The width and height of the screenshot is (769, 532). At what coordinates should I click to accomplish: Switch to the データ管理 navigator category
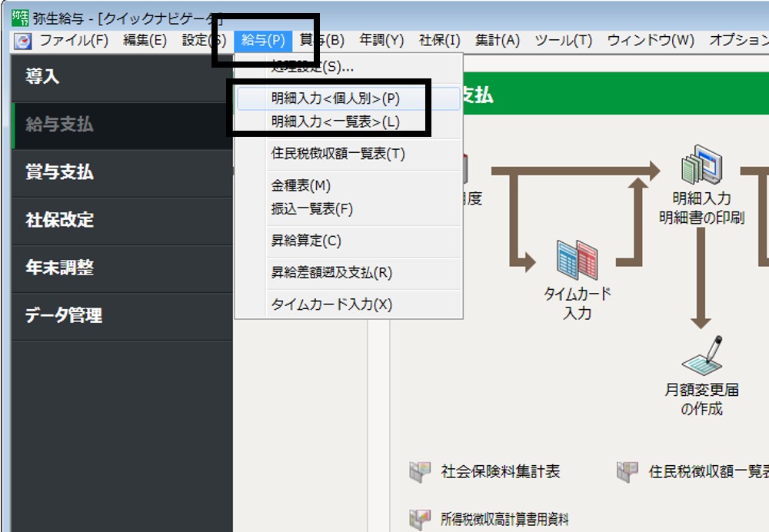[x=122, y=315]
